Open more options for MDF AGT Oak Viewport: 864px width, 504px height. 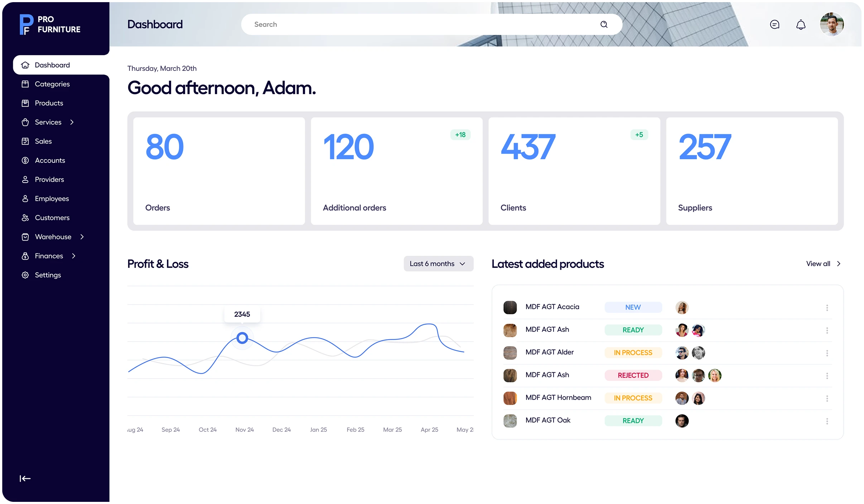coord(827,421)
